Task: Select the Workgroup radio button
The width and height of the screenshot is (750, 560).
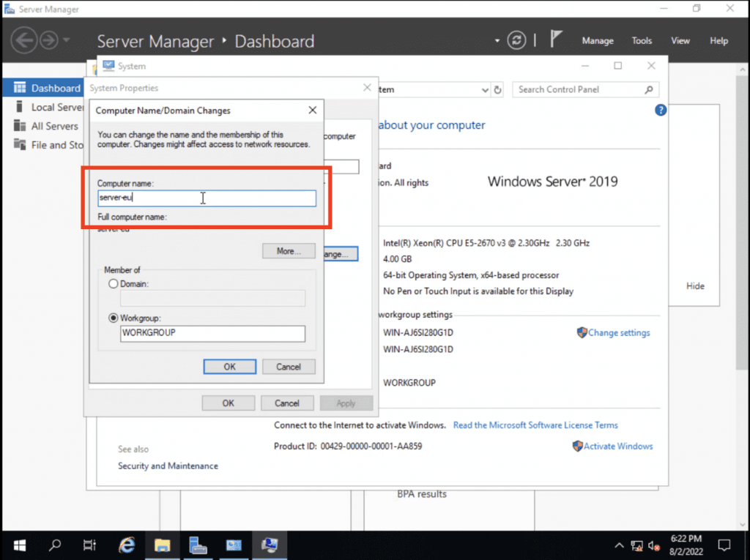Action: (x=114, y=318)
